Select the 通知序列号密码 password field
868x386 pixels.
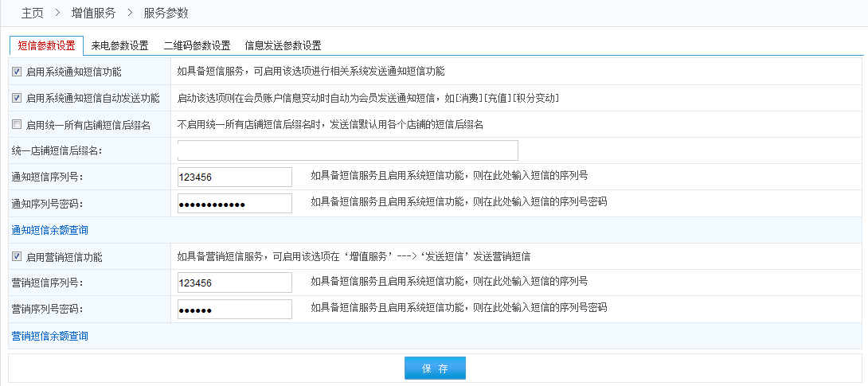234,203
